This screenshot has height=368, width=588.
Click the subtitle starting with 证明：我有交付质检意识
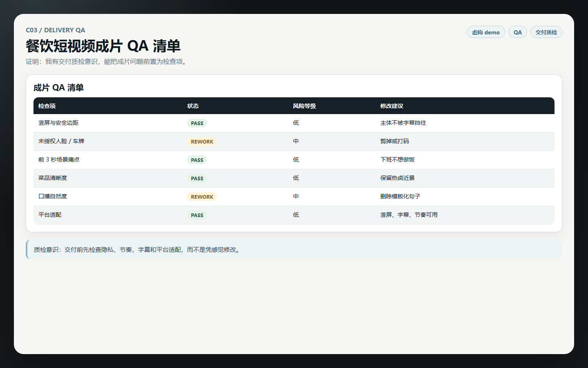pos(107,62)
